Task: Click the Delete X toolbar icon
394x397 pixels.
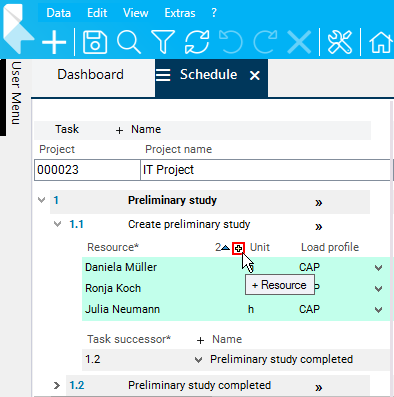Action: pyautogui.click(x=299, y=42)
